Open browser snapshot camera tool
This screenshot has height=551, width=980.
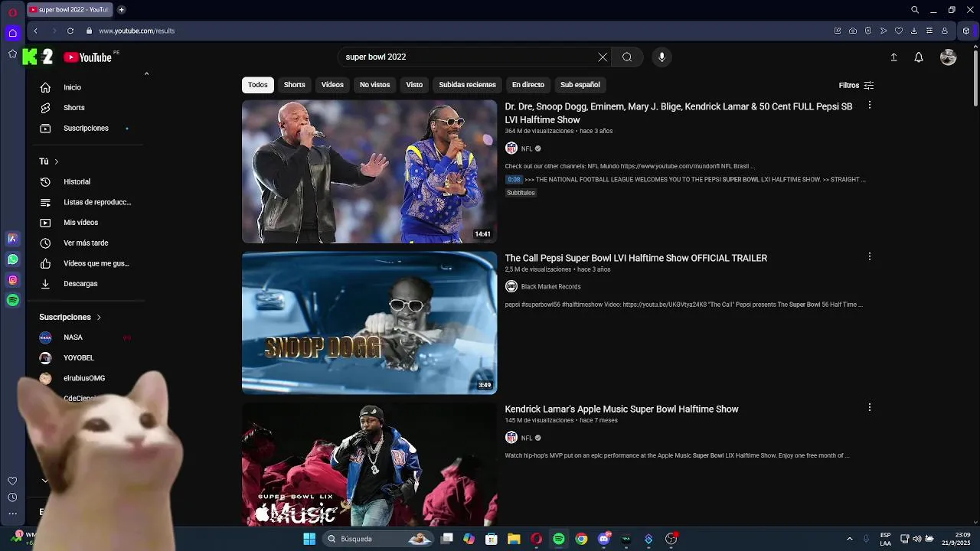coord(853,31)
